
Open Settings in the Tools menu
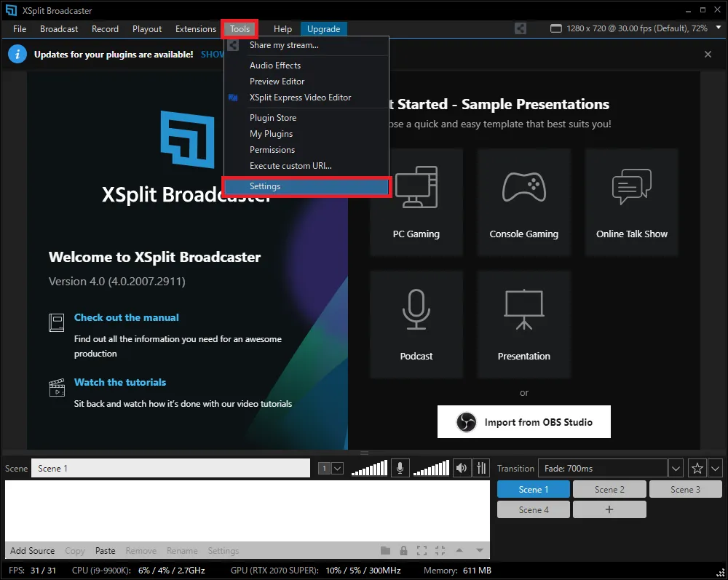click(x=306, y=186)
